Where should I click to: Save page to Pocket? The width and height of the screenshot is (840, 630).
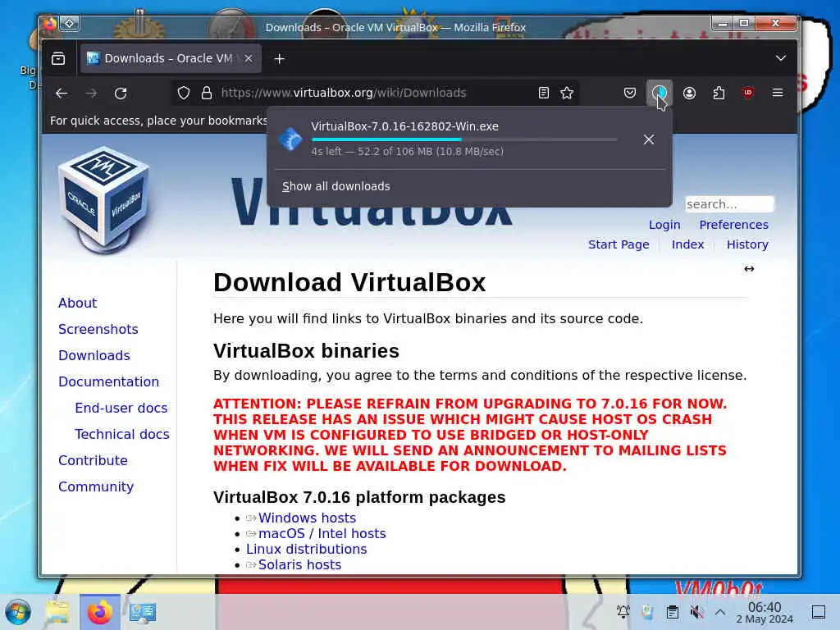tap(630, 94)
